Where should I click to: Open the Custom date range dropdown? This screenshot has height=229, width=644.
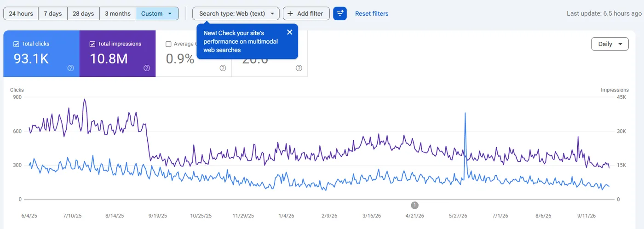click(x=157, y=13)
